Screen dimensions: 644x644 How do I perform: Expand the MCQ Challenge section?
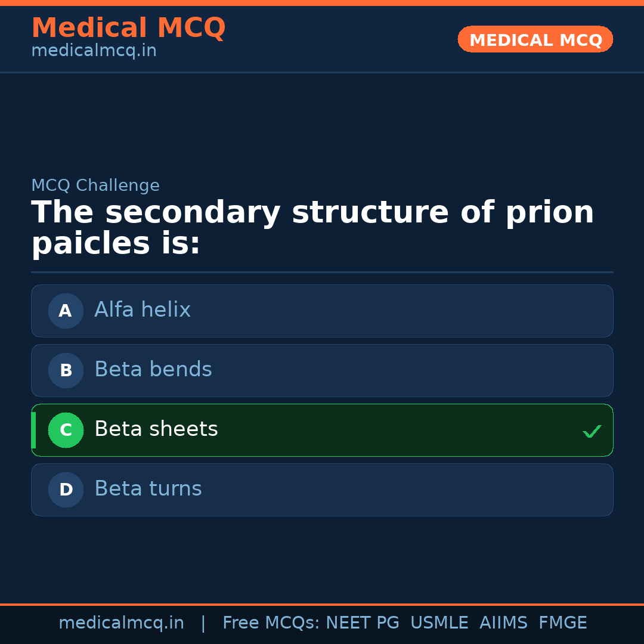click(x=95, y=185)
